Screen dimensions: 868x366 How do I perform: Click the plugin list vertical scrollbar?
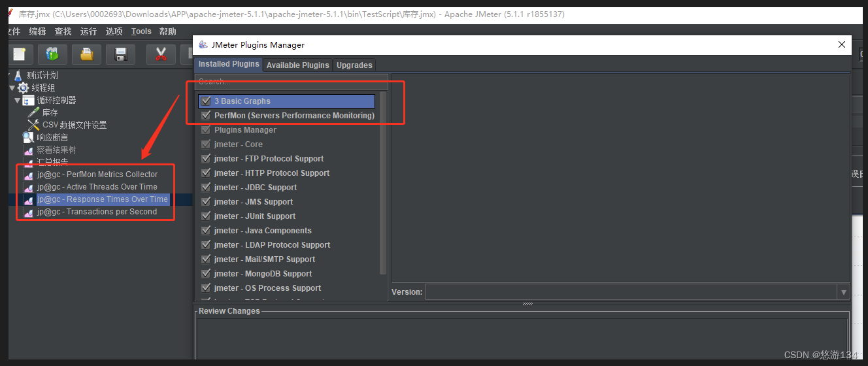384,183
